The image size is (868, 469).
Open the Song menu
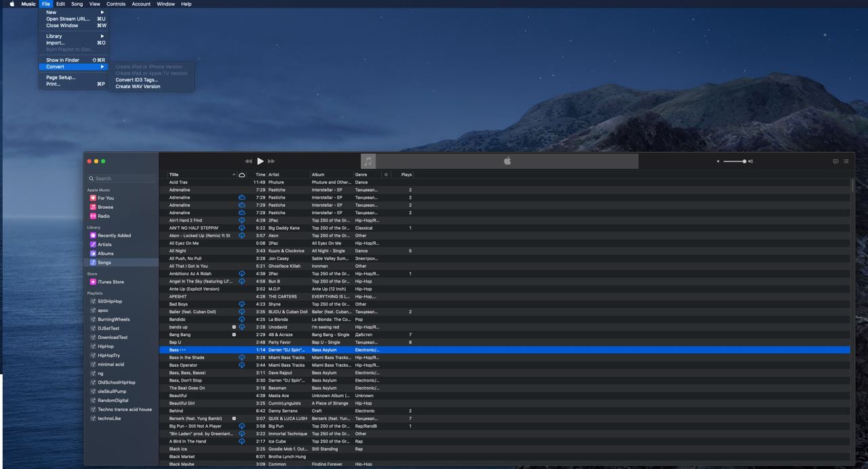coord(77,4)
